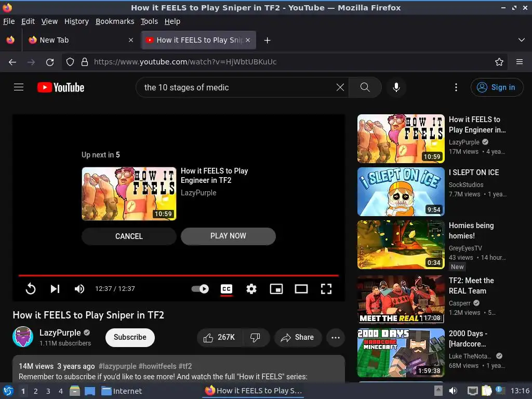Open the Help menu

[x=172, y=21]
